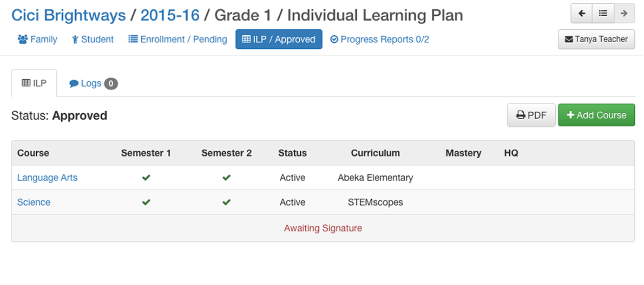The width and height of the screenshot is (644, 285).
Task: Open the 2015-16 school year link
Action: [170, 15]
